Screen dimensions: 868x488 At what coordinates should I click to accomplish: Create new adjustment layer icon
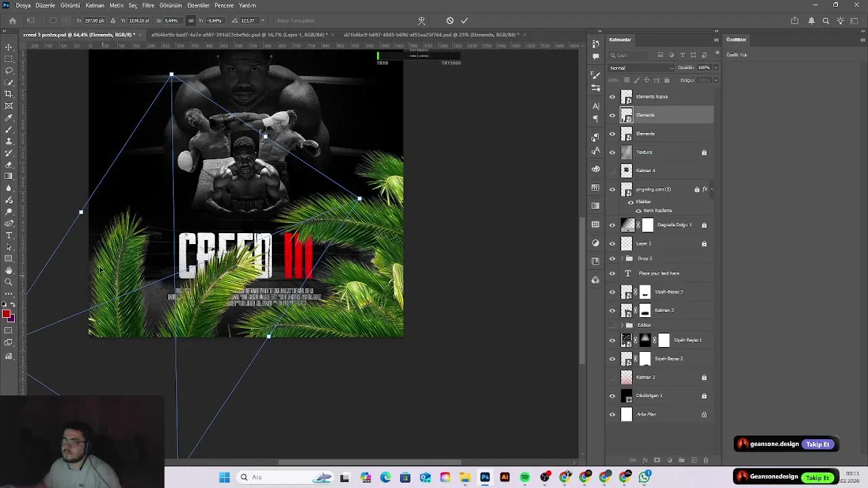pyautogui.click(x=669, y=460)
